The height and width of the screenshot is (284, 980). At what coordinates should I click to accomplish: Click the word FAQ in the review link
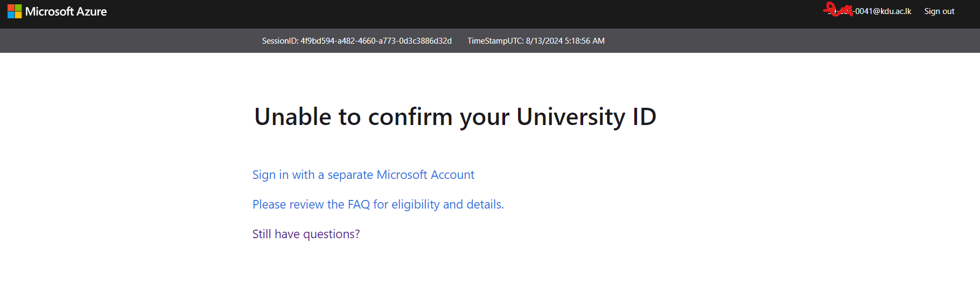point(359,205)
